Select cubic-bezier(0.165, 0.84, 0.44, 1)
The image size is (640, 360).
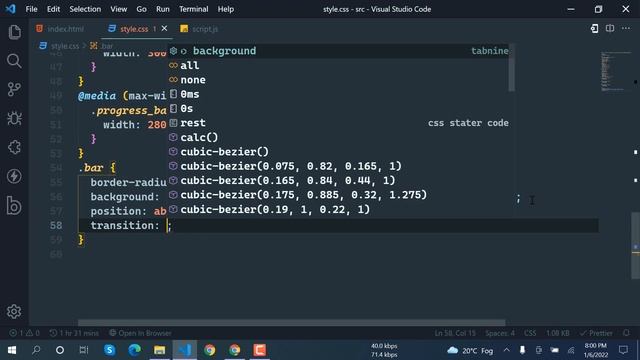[x=339, y=180]
